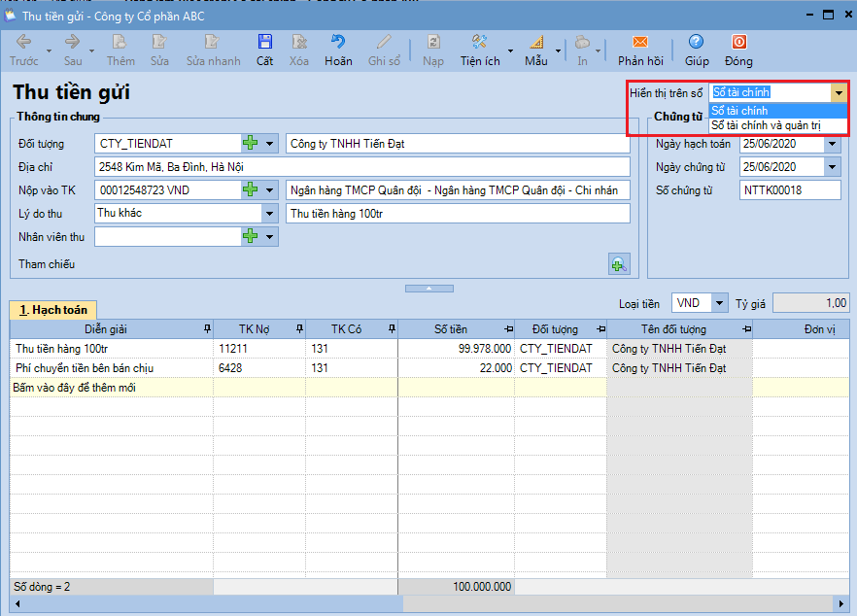Pin the TK Nợ column

pyautogui.click(x=299, y=329)
